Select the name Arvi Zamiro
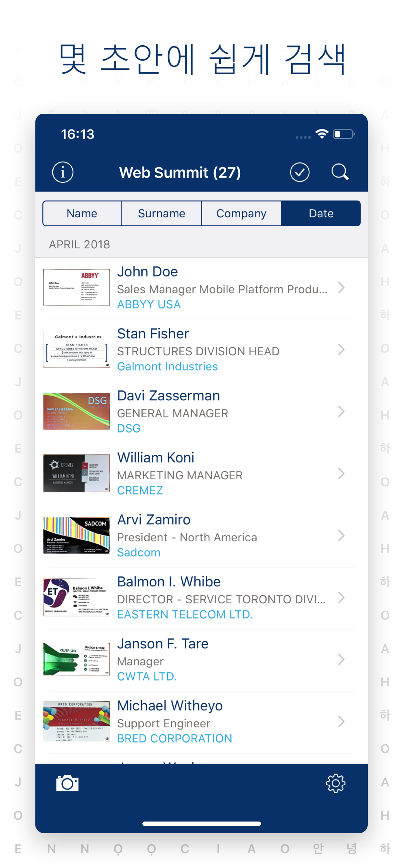This screenshot has width=401, height=868. [x=154, y=520]
